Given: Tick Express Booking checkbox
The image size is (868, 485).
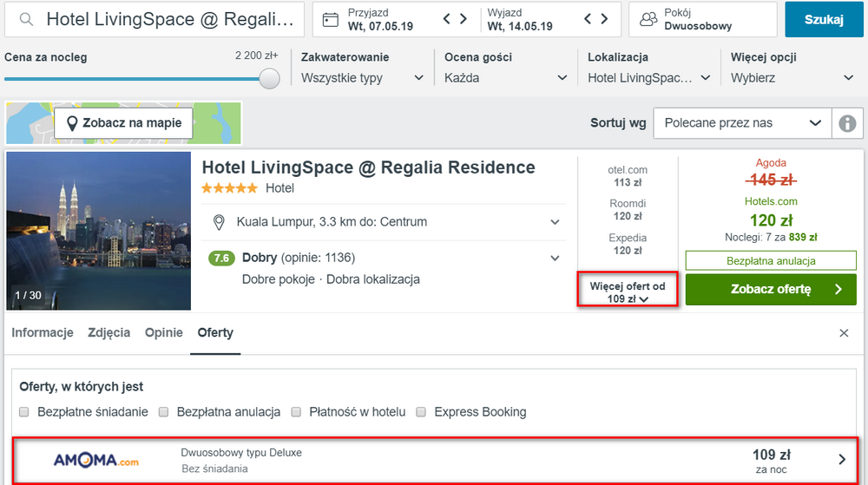Looking at the screenshot, I should coord(421,412).
